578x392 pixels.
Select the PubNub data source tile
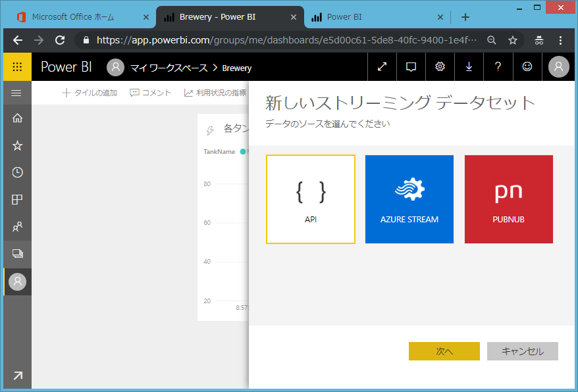tap(509, 199)
